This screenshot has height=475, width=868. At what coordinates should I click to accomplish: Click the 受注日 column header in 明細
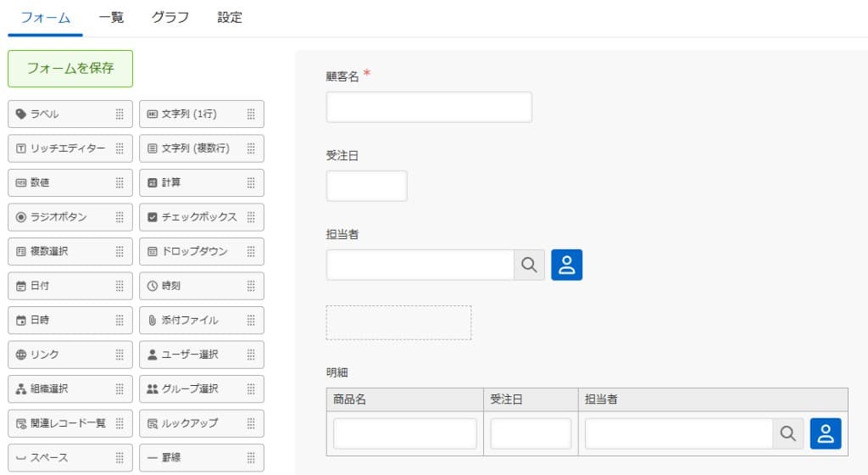pyautogui.click(x=531, y=400)
